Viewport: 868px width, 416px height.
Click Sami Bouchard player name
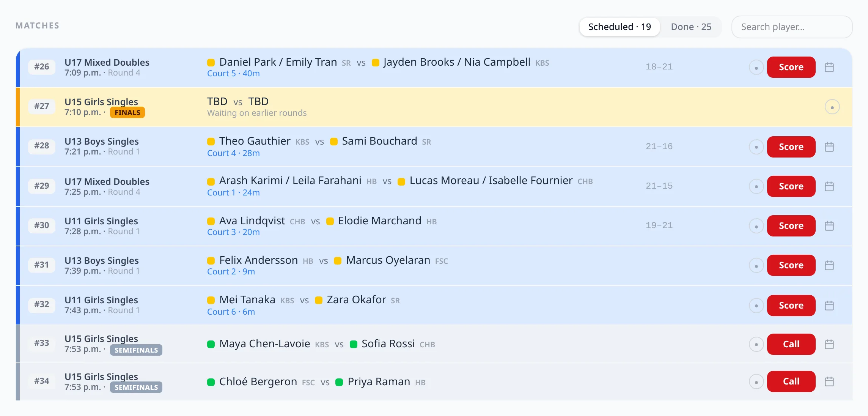pos(379,141)
